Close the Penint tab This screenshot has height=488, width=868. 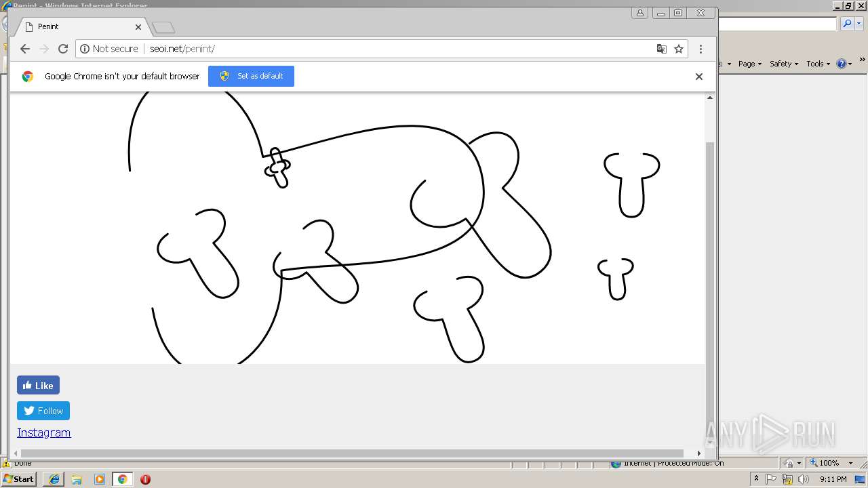(x=138, y=26)
